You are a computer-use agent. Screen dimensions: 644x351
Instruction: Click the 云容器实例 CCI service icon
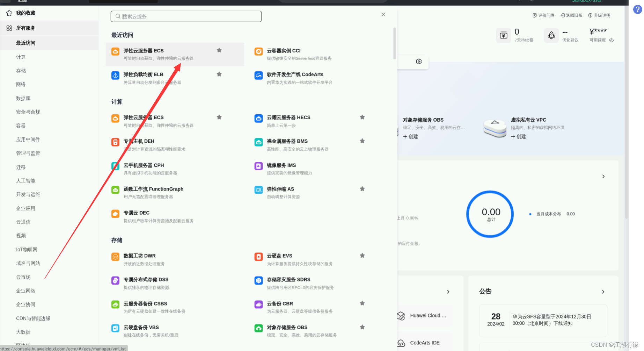(258, 51)
